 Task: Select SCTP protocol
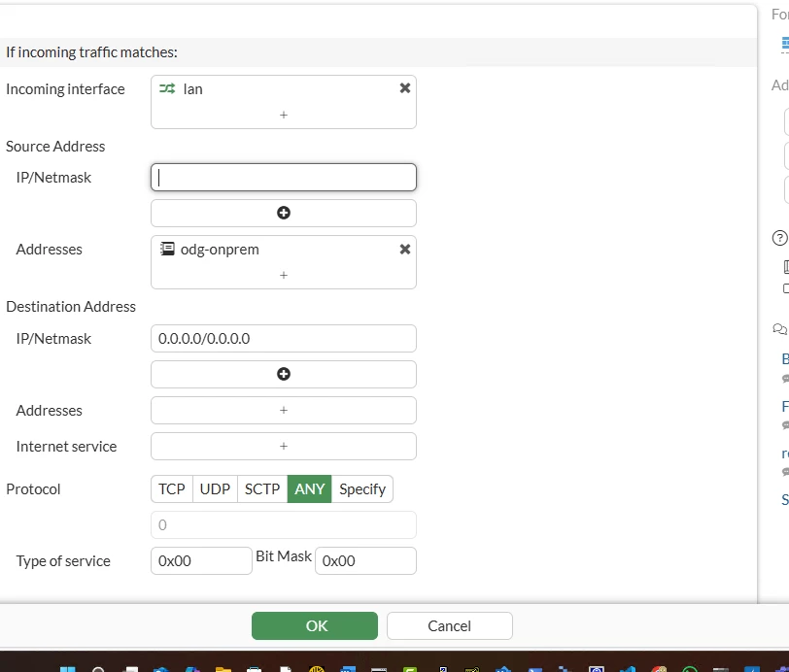tap(262, 488)
